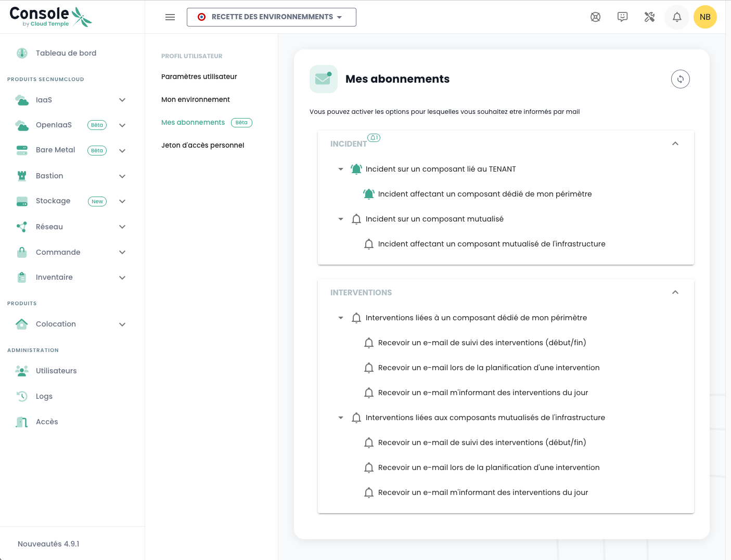The height and width of the screenshot is (560, 731).
Task: Open the NB user avatar
Action: click(705, 17)
